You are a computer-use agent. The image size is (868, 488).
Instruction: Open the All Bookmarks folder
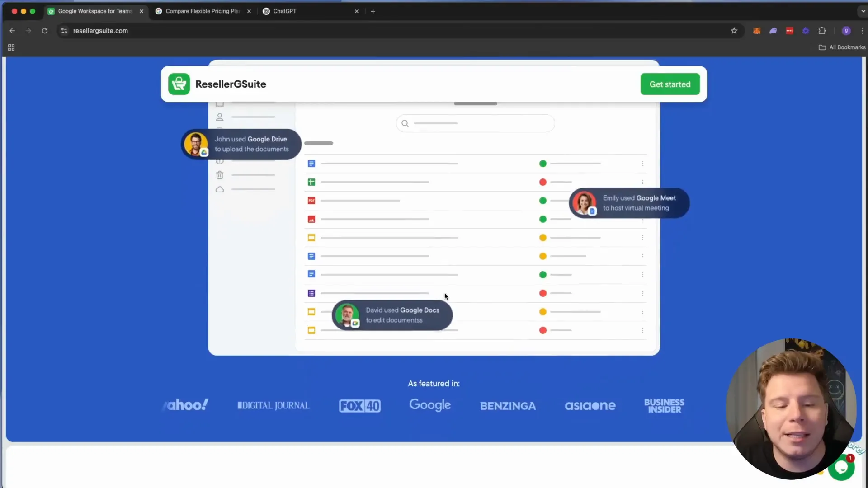842,47
